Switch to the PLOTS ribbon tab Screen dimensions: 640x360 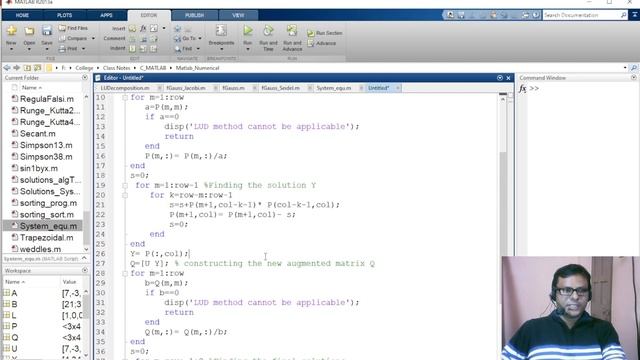(64, 15)
